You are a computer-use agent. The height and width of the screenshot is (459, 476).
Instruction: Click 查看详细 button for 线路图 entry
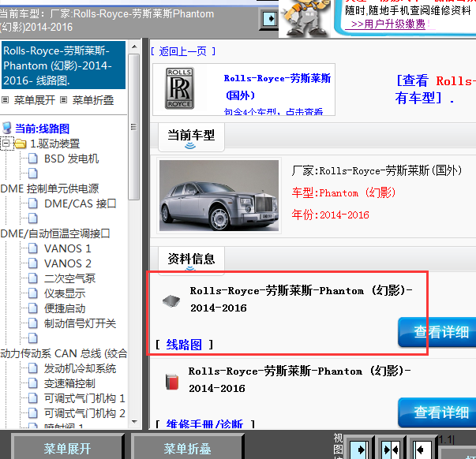click(437, 332)
